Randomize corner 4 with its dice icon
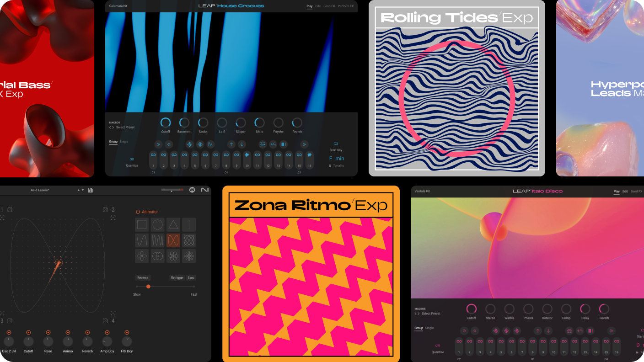This screenshot has width=644, height=362. (105, 321)
